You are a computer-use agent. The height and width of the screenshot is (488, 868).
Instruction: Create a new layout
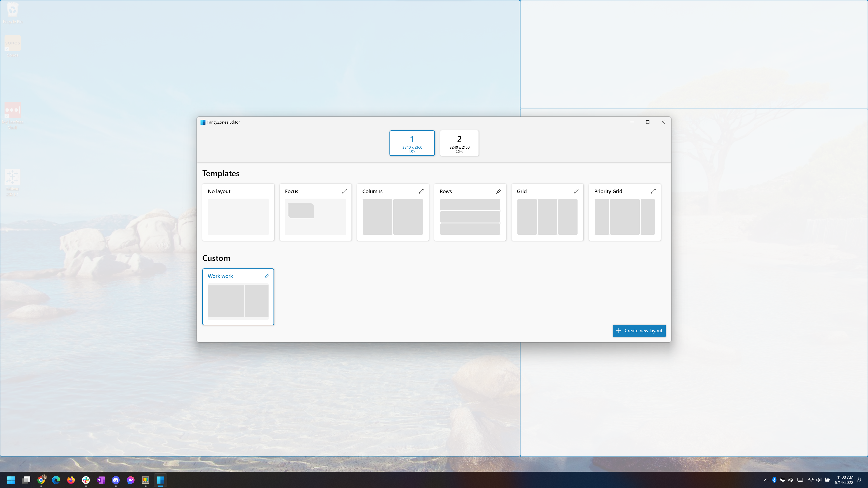[639, 331]
